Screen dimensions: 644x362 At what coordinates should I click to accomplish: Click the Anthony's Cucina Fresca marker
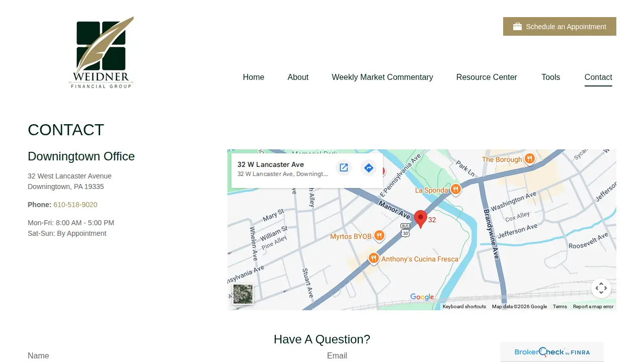[x=373, y=259]
